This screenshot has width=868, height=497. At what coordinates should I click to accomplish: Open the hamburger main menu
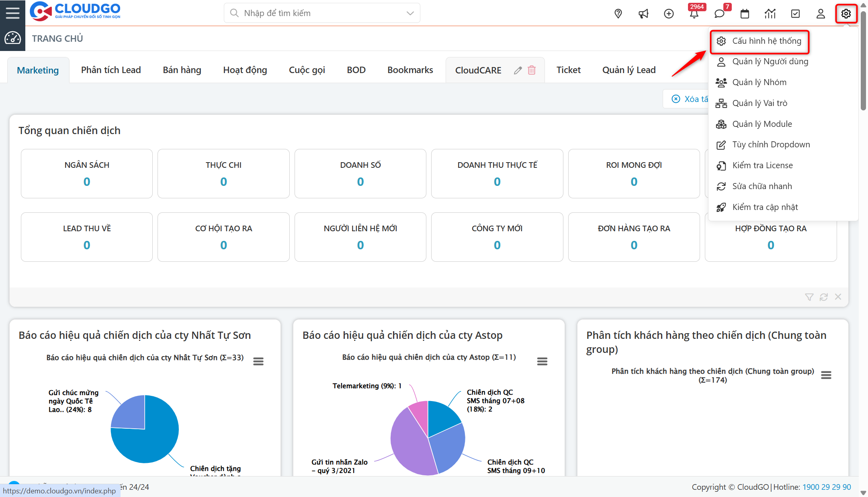point(12,13)
